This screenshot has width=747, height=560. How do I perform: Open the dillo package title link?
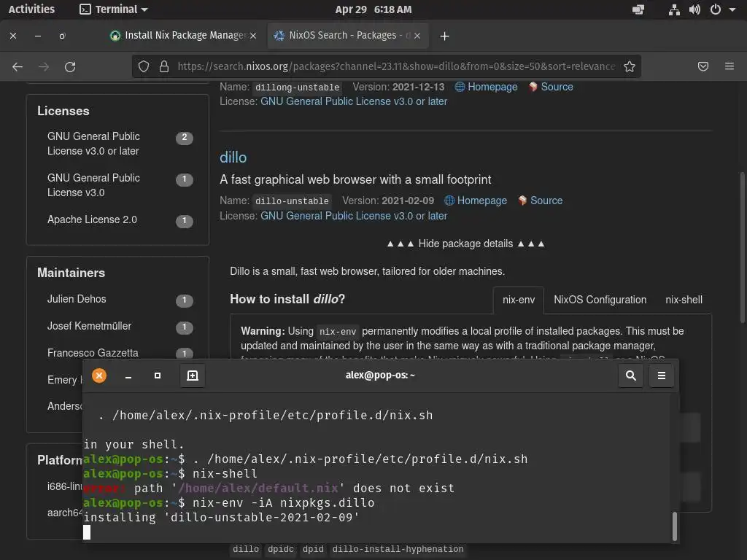point(233,157)
